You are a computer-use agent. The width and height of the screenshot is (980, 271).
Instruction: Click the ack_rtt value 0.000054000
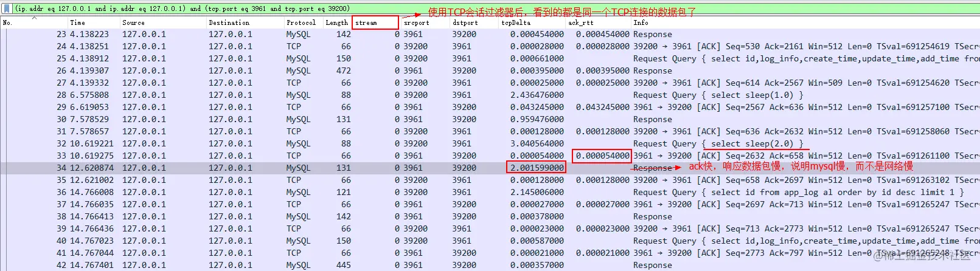[x=603, y=156]
